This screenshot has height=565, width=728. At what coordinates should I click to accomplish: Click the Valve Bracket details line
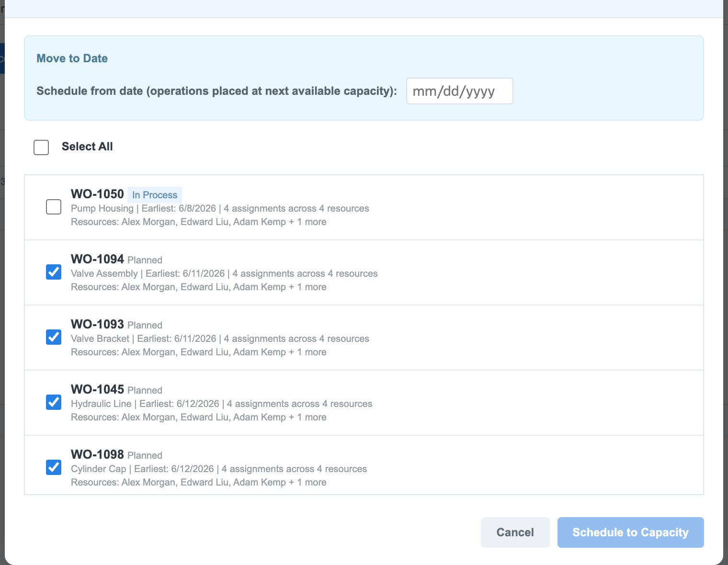(220, 339)
